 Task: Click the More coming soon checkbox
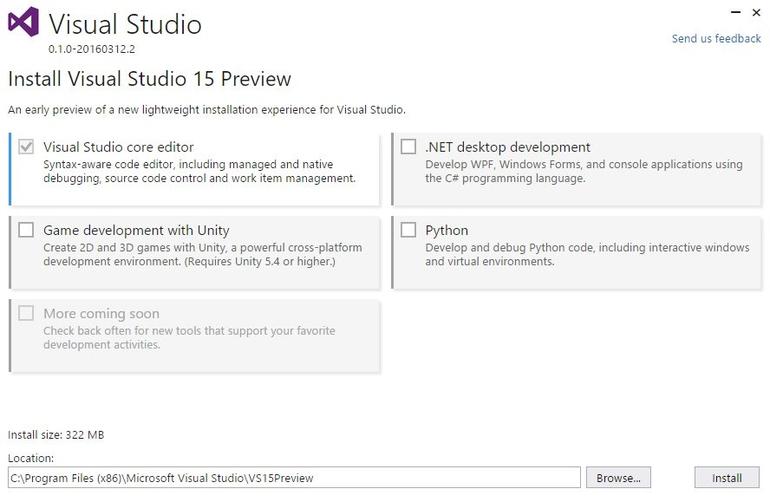[x=26, y=313]
